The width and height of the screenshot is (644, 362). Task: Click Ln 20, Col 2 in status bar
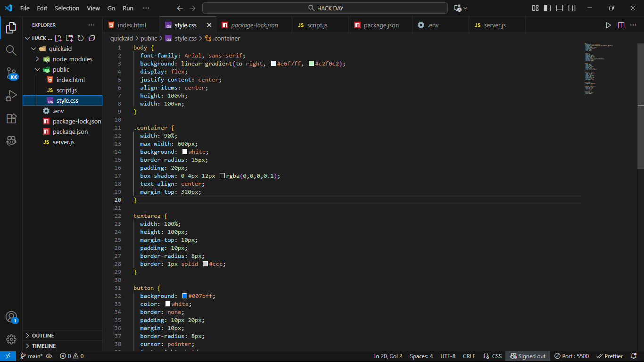click(388, 356)
